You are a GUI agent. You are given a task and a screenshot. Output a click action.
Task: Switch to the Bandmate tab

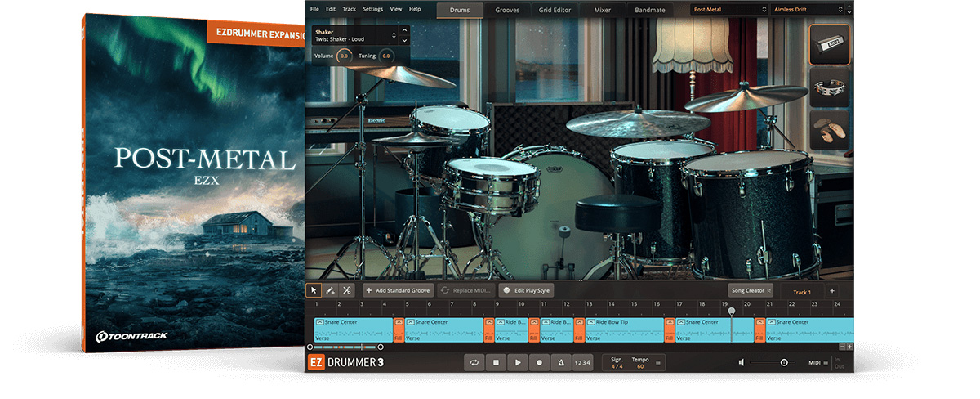coord(650,10)
